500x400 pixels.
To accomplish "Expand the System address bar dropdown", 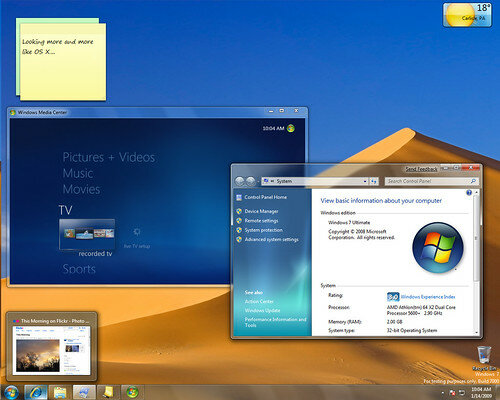I will [x=365, y=181].
